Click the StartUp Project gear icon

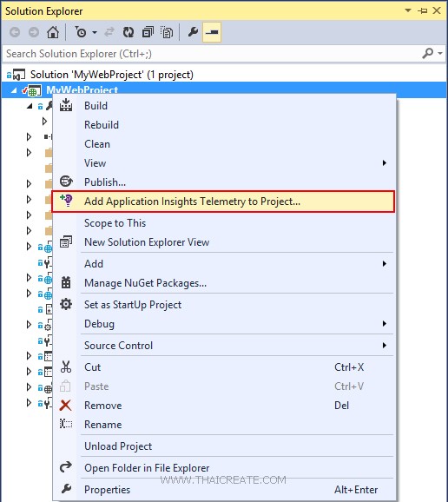click(x=66, y=304)
